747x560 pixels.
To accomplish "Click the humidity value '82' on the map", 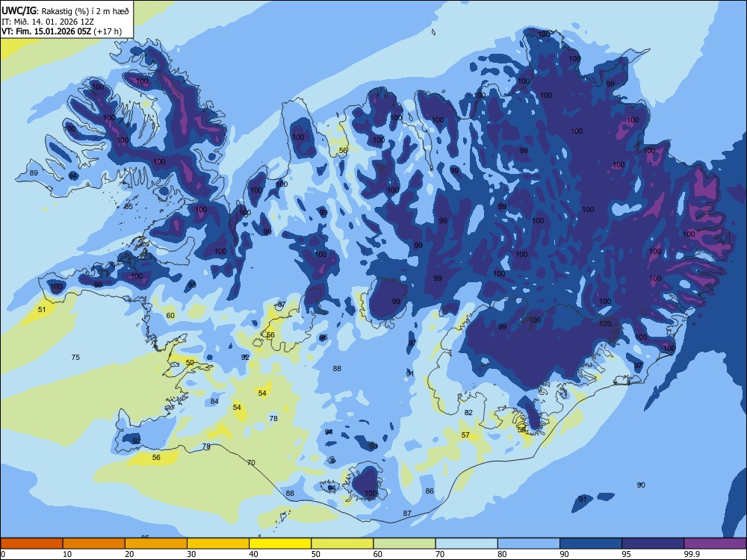I will [x=468, y=412].
